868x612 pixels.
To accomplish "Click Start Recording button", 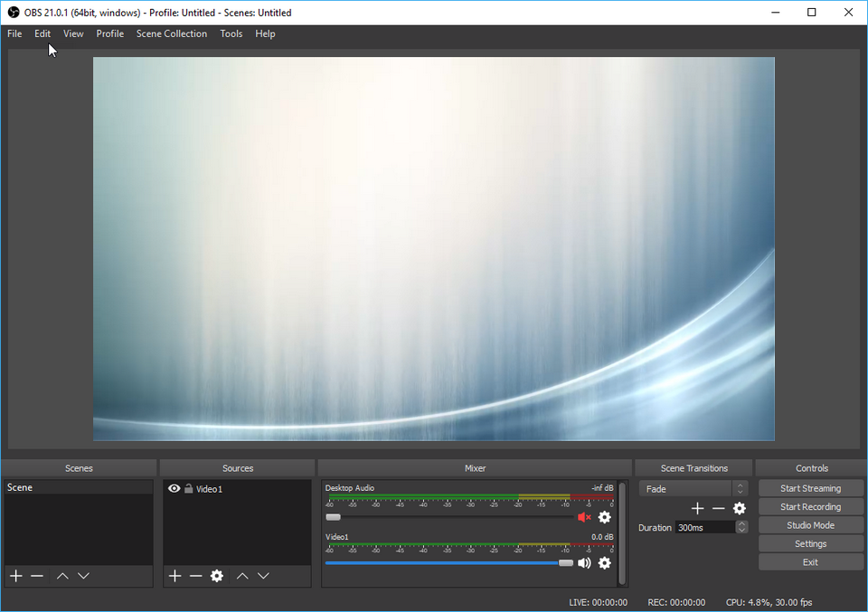I will (810, 507).
